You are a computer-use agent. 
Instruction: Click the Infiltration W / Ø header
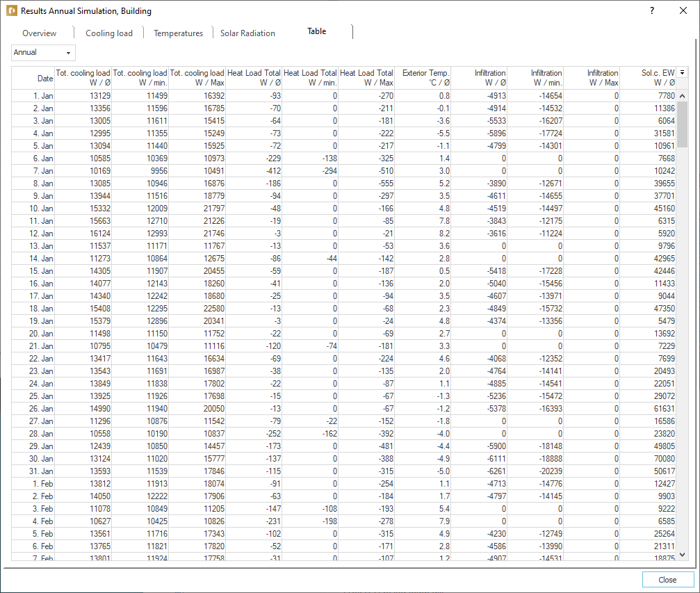tap(479, 78)
